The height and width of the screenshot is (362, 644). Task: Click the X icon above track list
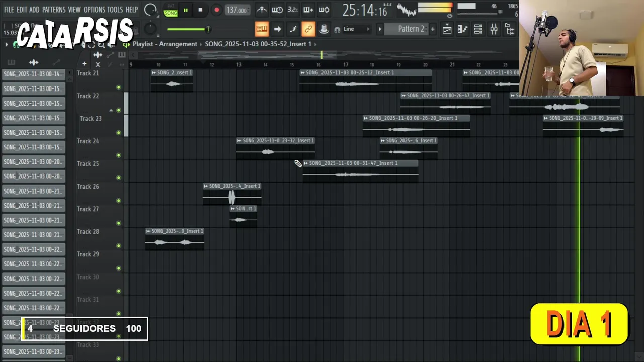pyautogui.click(x=98, y=64)
